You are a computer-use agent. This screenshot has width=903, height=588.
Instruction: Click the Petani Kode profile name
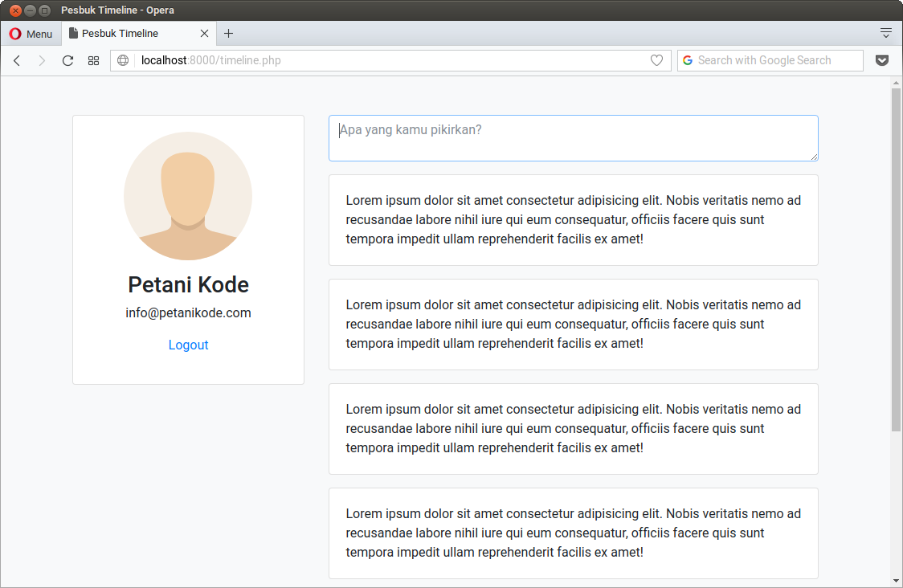188,285
